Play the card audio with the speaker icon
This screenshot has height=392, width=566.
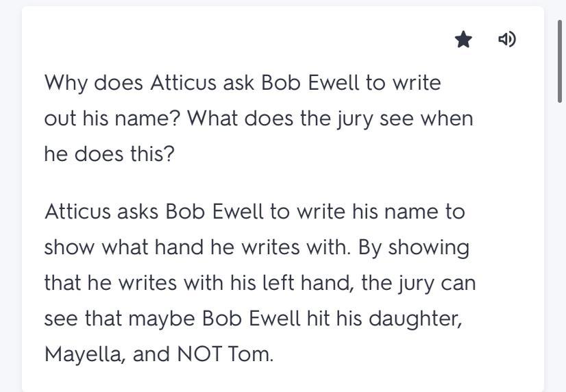[507, 39]
